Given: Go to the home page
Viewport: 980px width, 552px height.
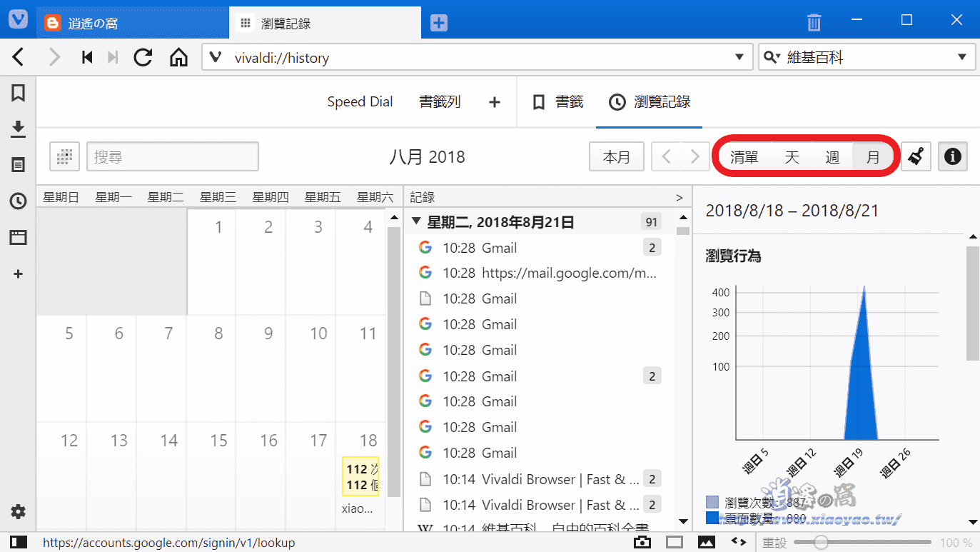Looking at the screenshot, I should tap(178, 57).
